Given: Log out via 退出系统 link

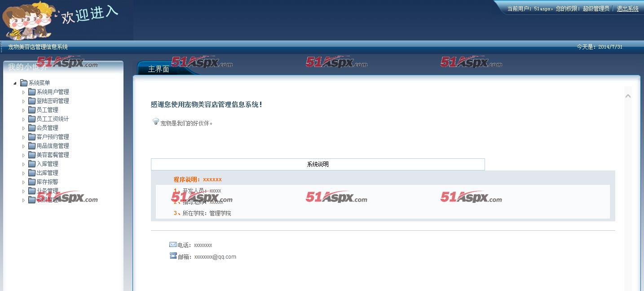Looking at the screenshot, I should point(627,9).
